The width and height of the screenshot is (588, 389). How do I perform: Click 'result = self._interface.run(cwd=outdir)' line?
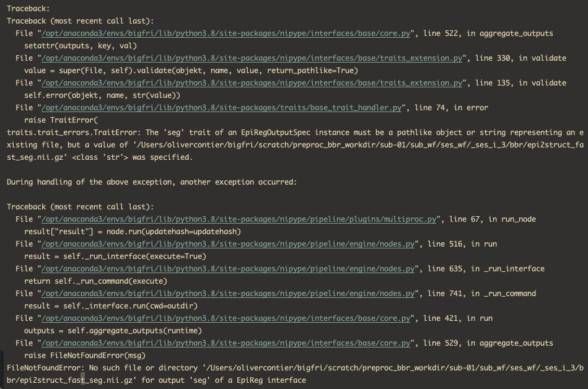[x=111, y=306]
